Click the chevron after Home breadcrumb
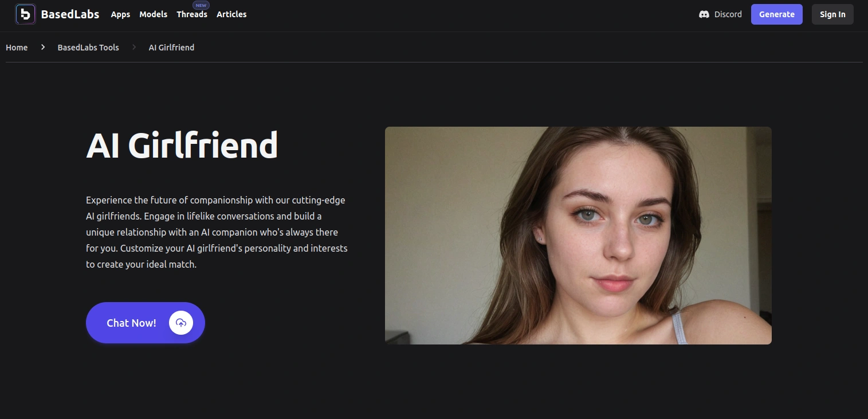The height and width of the screenshot is (419, 868). (x=43, y=47)
